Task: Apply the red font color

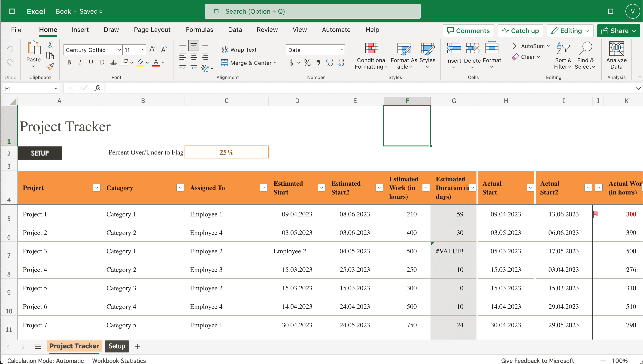Action: [156, 63]
